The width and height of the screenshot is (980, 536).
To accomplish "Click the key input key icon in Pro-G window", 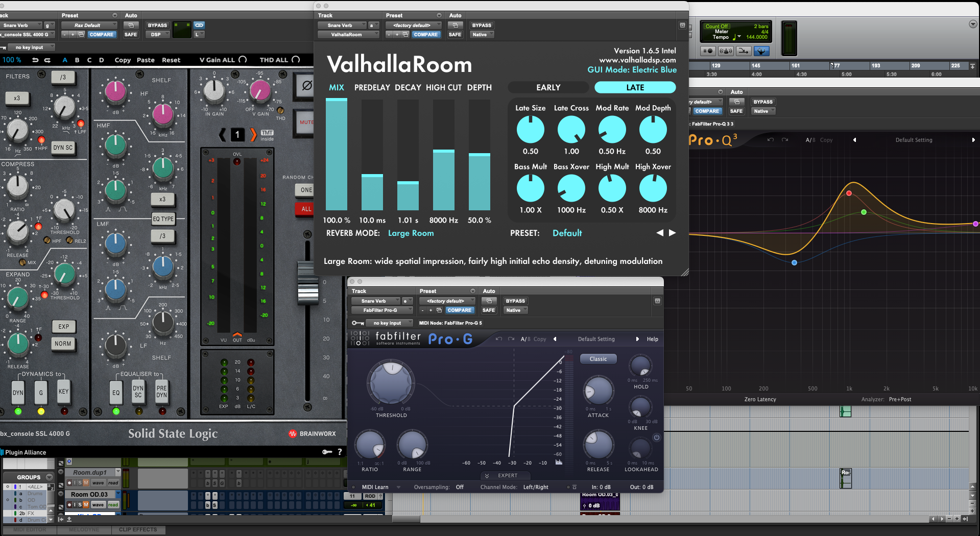I will pyautogui.click(x=358, y=323).
